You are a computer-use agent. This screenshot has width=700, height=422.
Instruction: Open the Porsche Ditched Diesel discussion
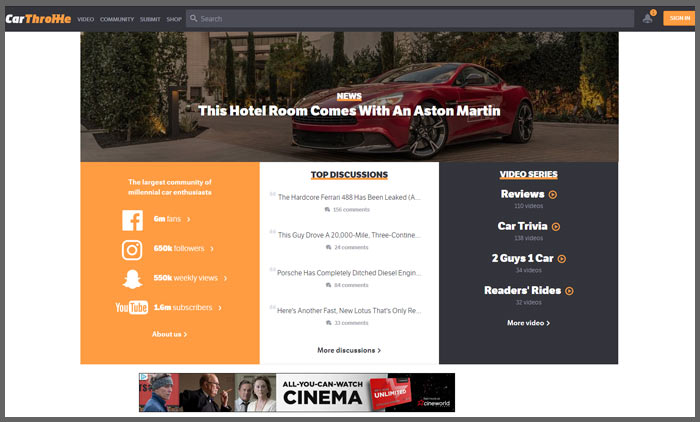click(x=349, y=273)
